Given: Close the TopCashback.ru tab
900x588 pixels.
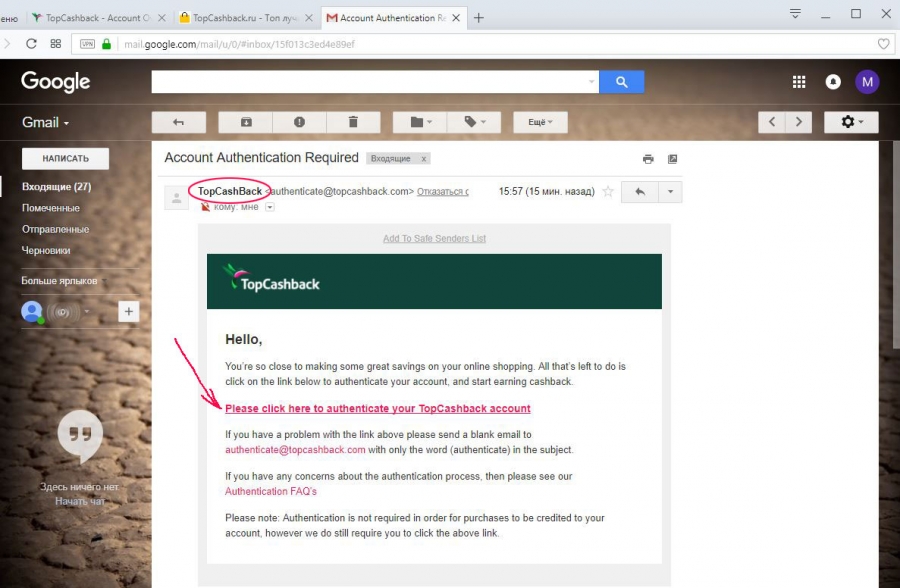Looking at the screenshot, I should click(x=309, y=18).
